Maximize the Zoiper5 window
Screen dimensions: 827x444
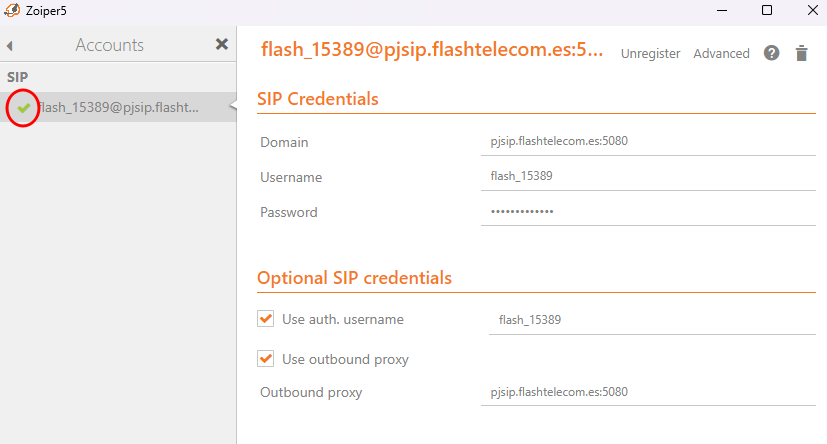coord(767,10)
